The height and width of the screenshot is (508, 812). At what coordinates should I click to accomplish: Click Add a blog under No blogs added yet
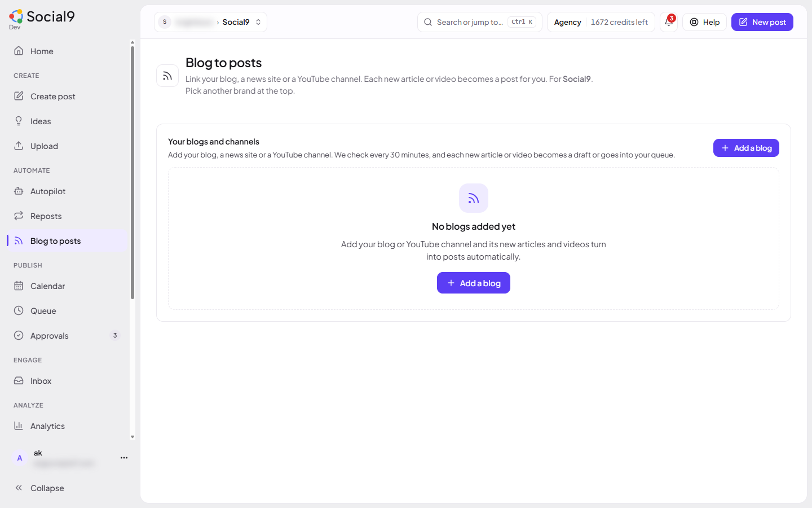pyautogui.click(x=474, y=283)
